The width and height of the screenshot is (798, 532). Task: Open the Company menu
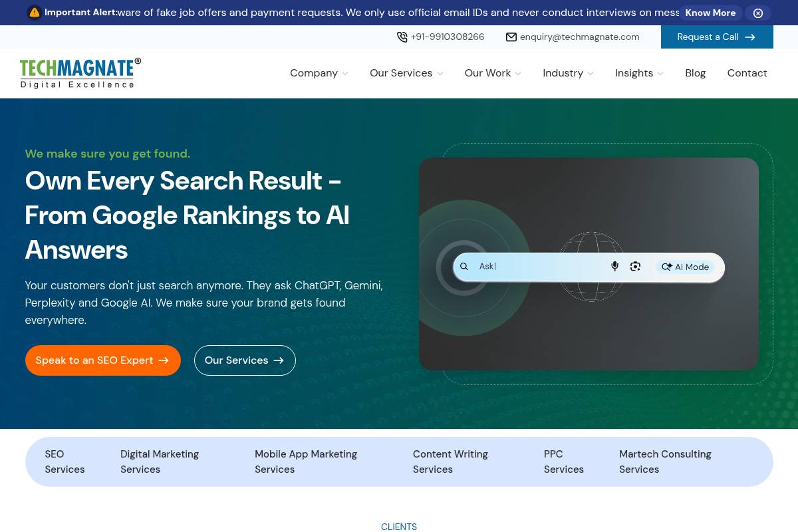[x=314, y=73]
